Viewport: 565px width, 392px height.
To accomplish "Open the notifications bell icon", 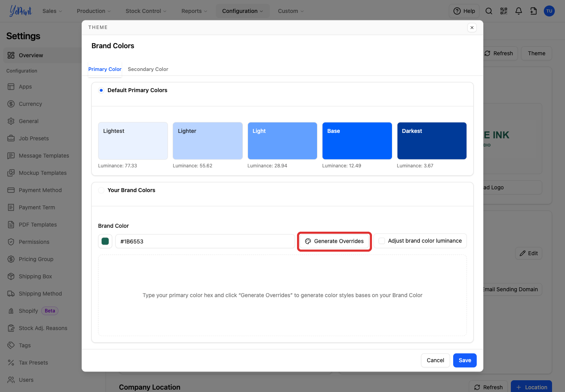I will [519, 11].
